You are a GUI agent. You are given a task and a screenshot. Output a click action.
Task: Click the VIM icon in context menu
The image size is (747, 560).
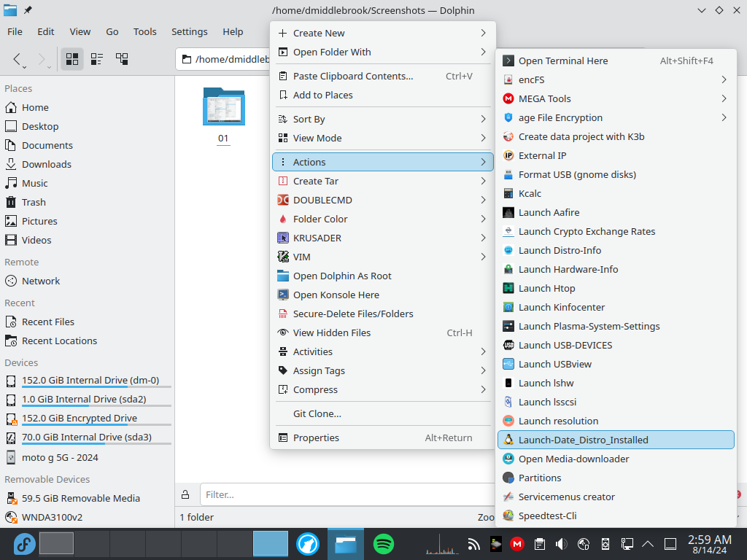coord(283,257)
